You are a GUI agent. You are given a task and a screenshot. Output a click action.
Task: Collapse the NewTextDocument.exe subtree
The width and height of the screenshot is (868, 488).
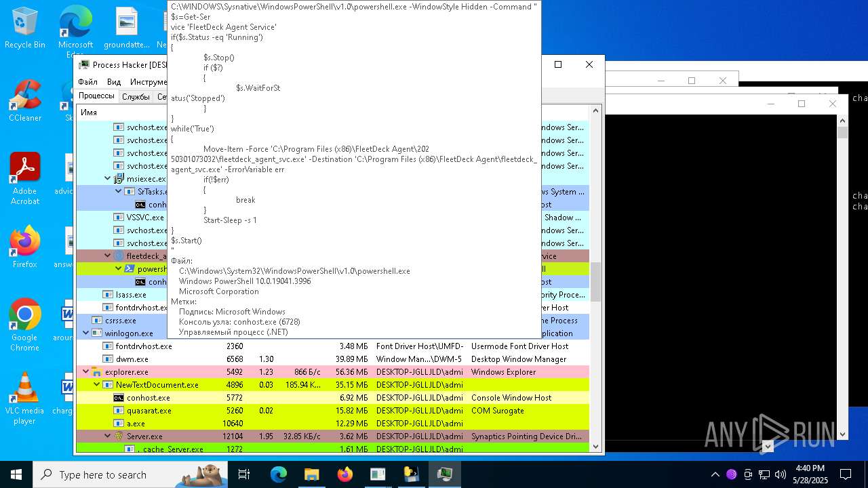(x=97, y=385)
